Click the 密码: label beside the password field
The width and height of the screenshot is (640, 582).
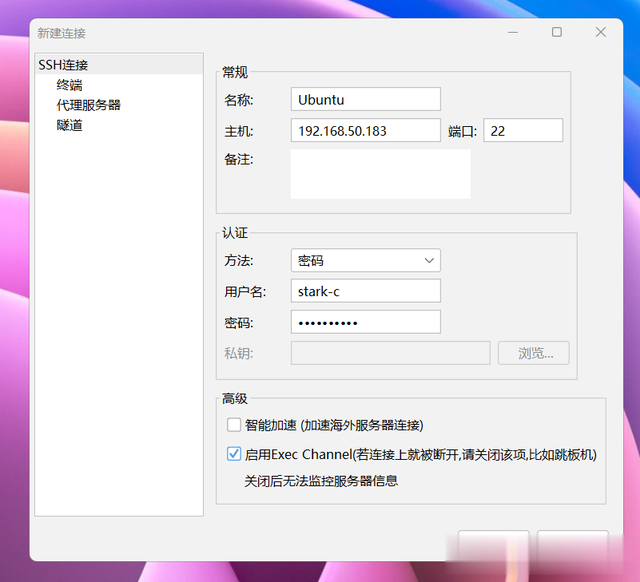coord(239,323)
